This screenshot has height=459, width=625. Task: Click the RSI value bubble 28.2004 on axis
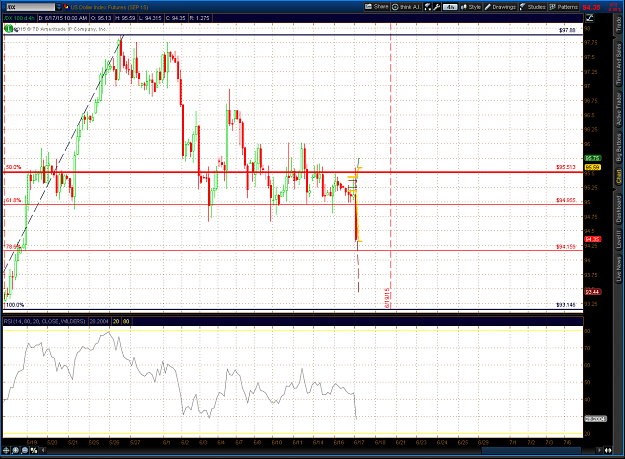coord(596,419)
